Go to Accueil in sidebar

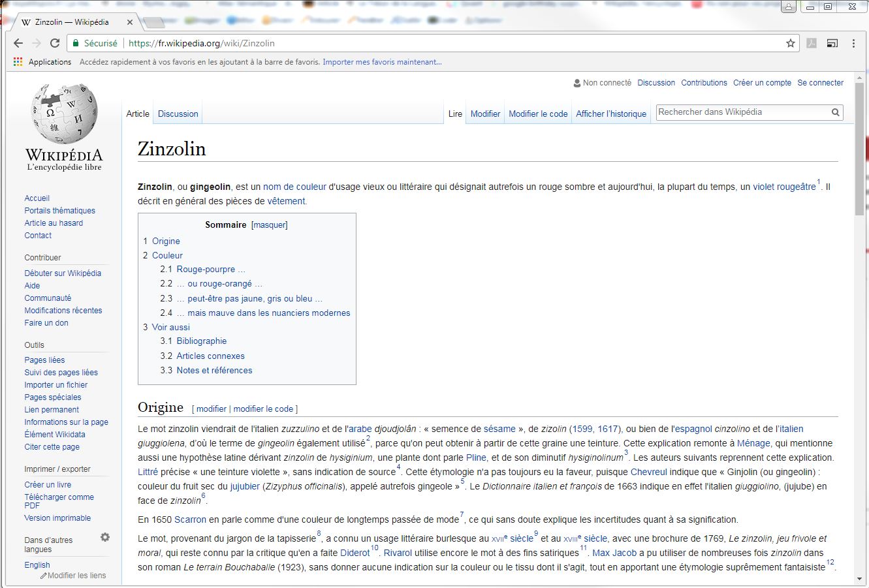[x=37, y=198]
